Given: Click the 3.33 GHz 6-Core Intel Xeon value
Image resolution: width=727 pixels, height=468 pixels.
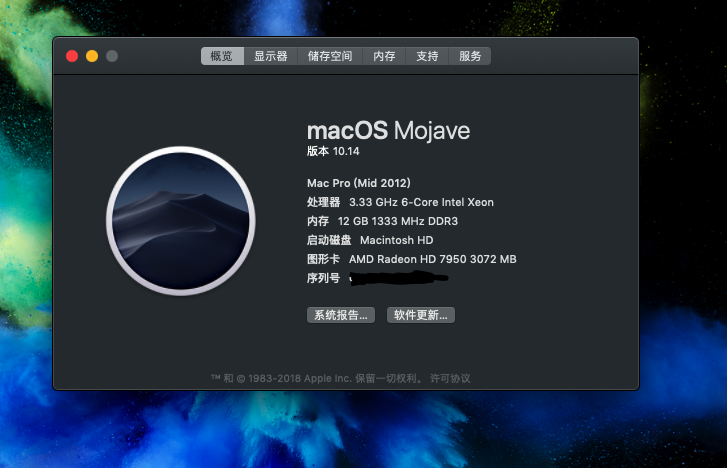Looking at the screenshot, I should (421, 202).
